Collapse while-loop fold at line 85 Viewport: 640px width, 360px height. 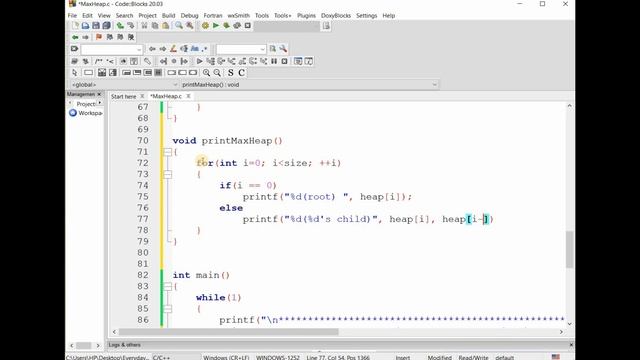[167, 309]
